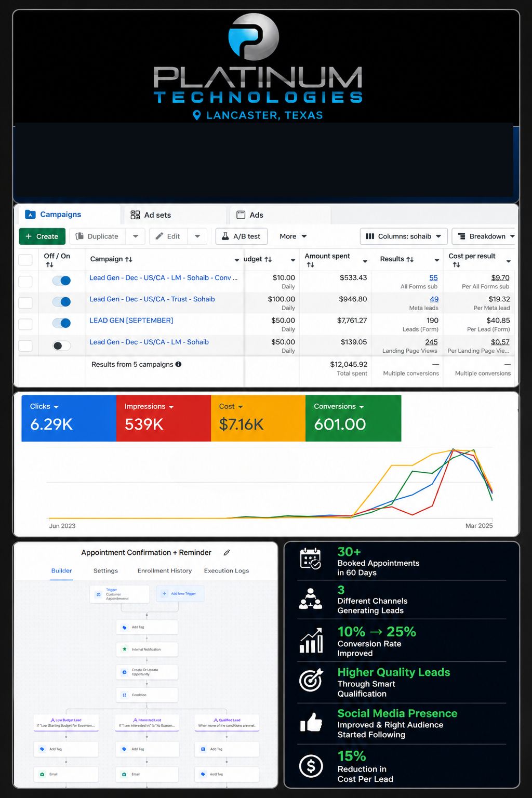Click the Duplicate copy icon
532x798 pixels.
coord(79,236)
